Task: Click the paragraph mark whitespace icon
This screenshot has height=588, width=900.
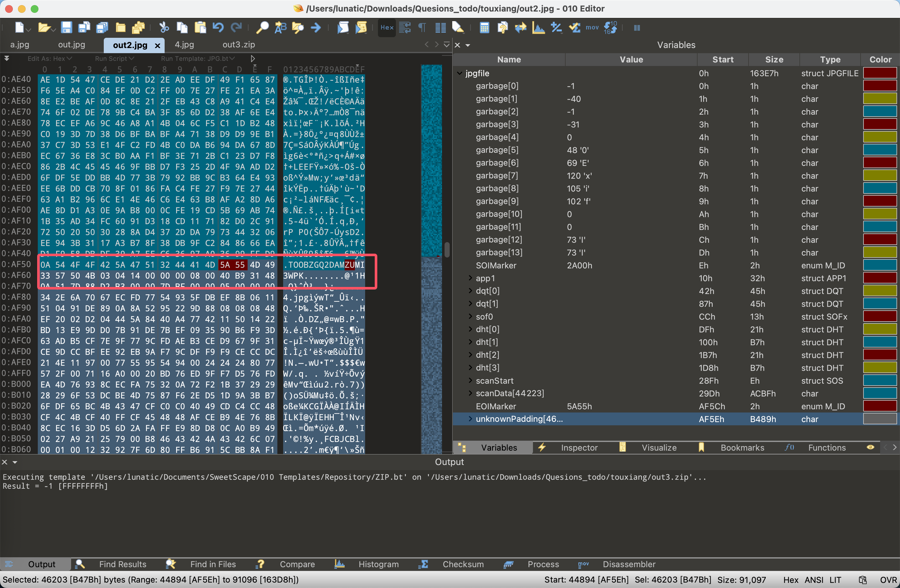Action: click(422, 27)
